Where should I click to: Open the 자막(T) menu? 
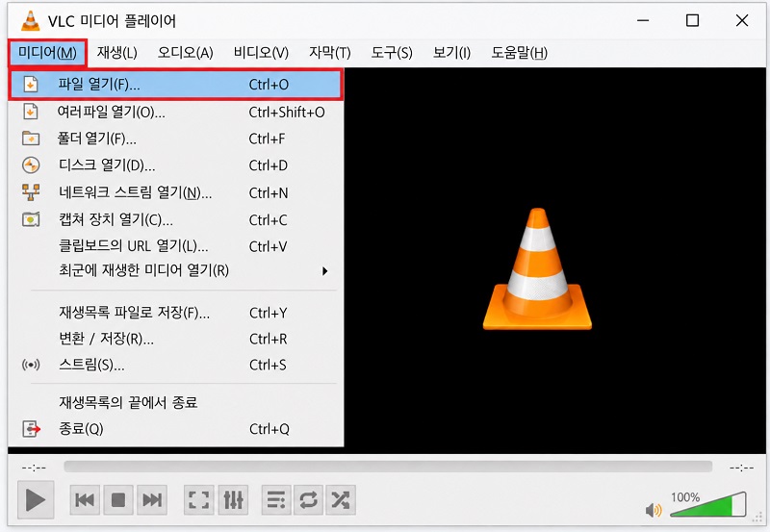coord(329,53)
